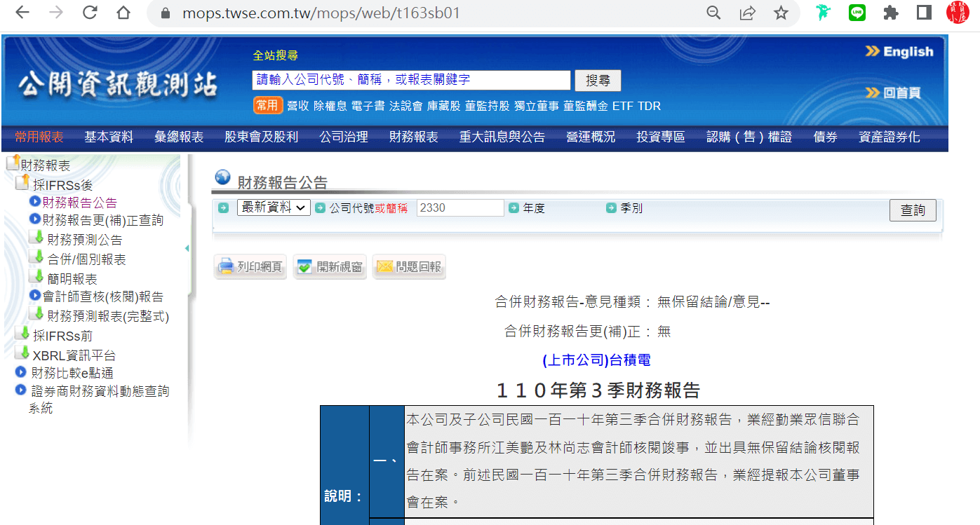Collapse the 財務報表 root tree folder
This screenshot has width=980, height=525.
coord(13,163)
